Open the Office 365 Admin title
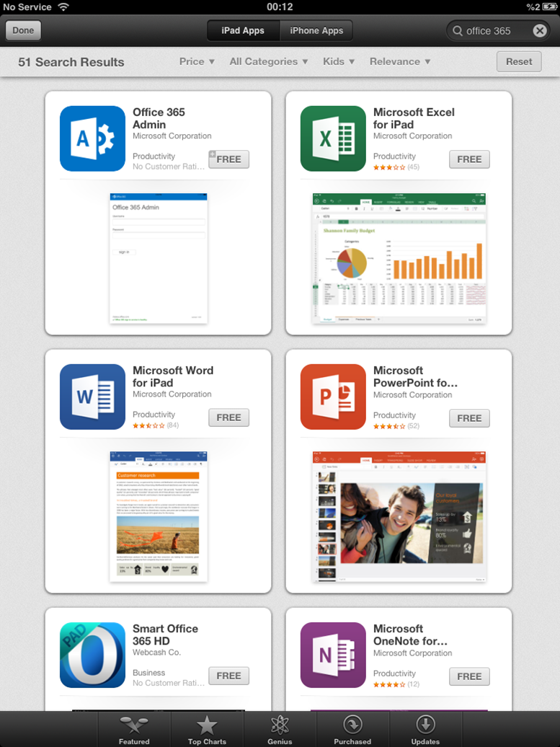The width and height of the screenshot is (560, 747). tap(159, 118)
